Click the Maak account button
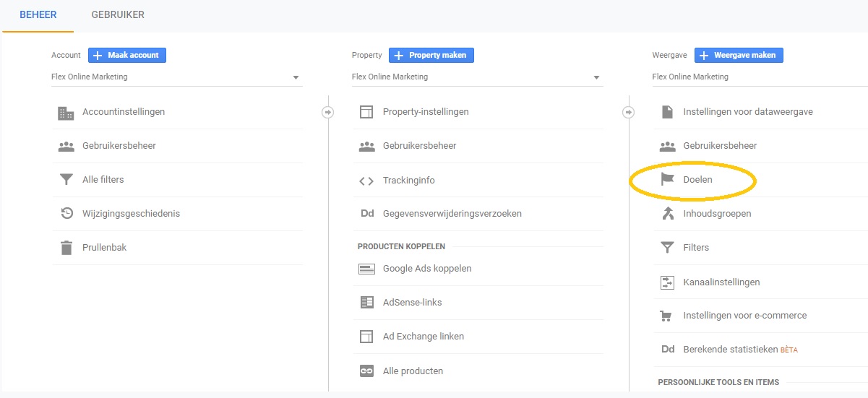This screenshot has height=398, width=868. click(x=127, y=55)
